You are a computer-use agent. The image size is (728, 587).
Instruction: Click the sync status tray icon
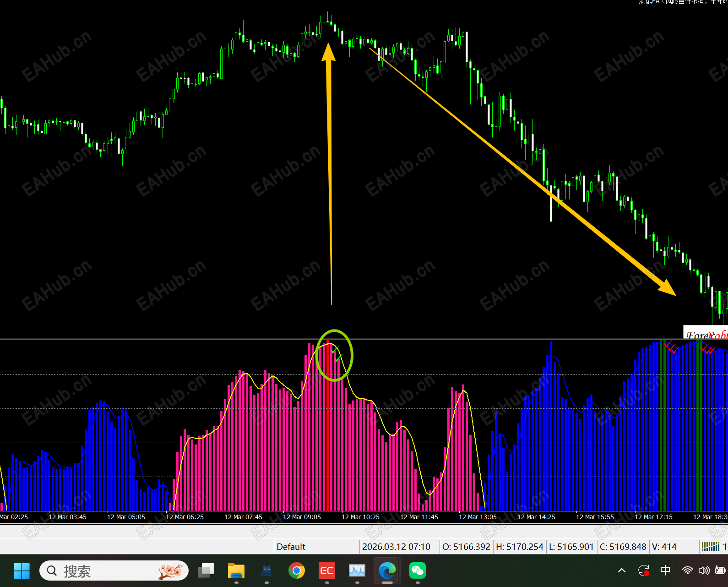(x=644, y=571)
